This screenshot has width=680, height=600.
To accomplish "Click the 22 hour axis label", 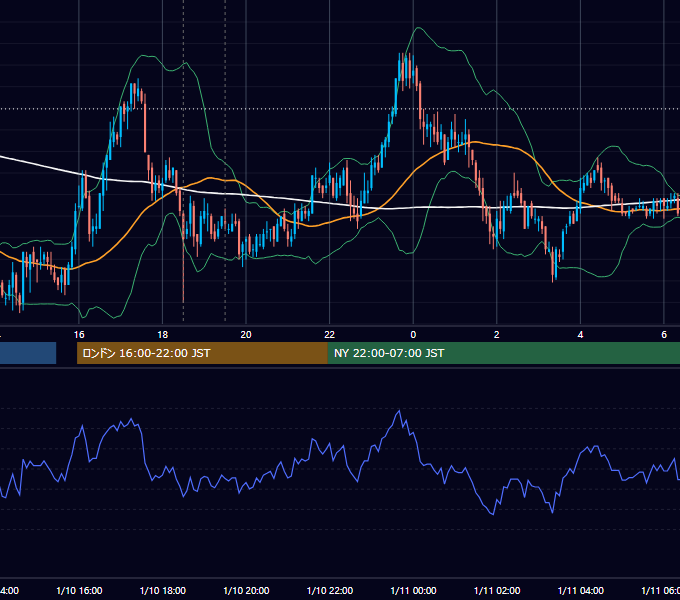I will coord(330,335).
